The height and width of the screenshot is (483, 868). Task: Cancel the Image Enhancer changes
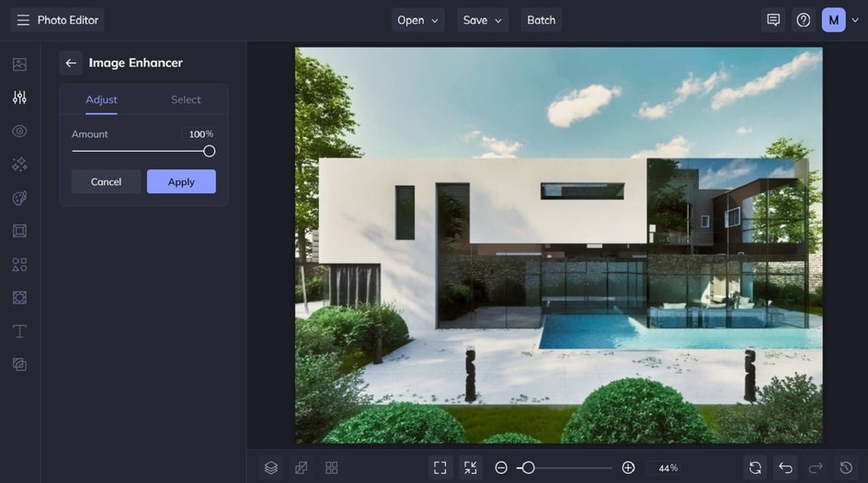pos(106,182)
